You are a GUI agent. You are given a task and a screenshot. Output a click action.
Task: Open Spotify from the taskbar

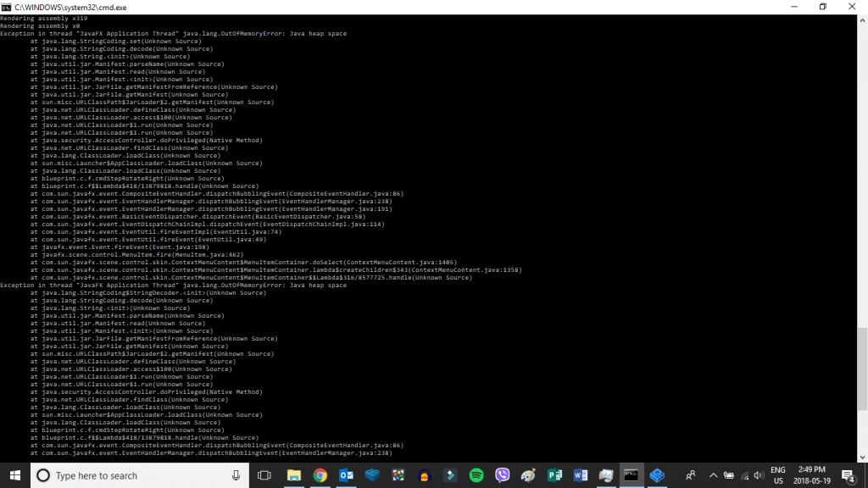(476, 475)
